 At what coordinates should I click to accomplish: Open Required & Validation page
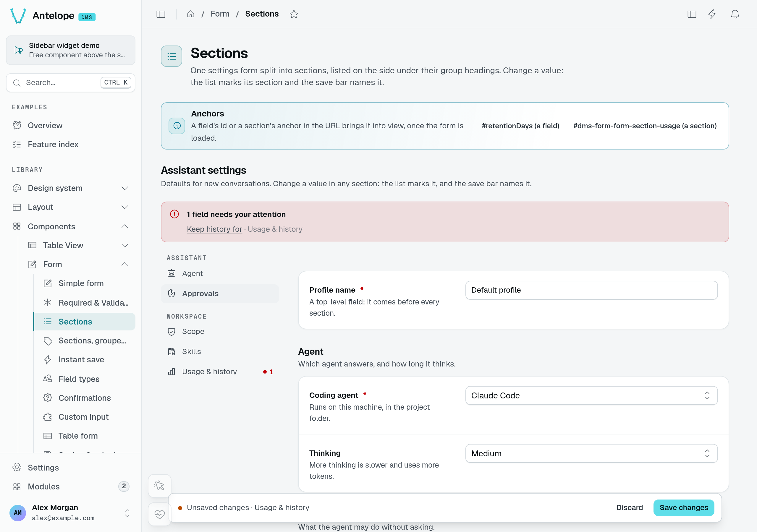(84, 302)
